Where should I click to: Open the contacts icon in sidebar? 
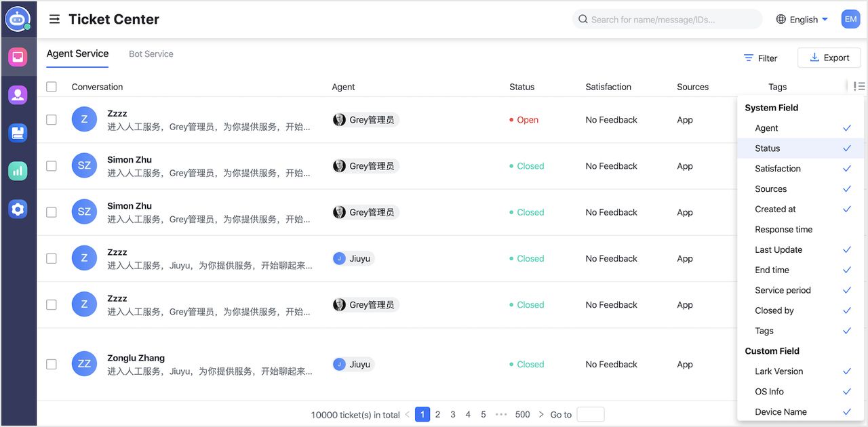tap(18, 95)
